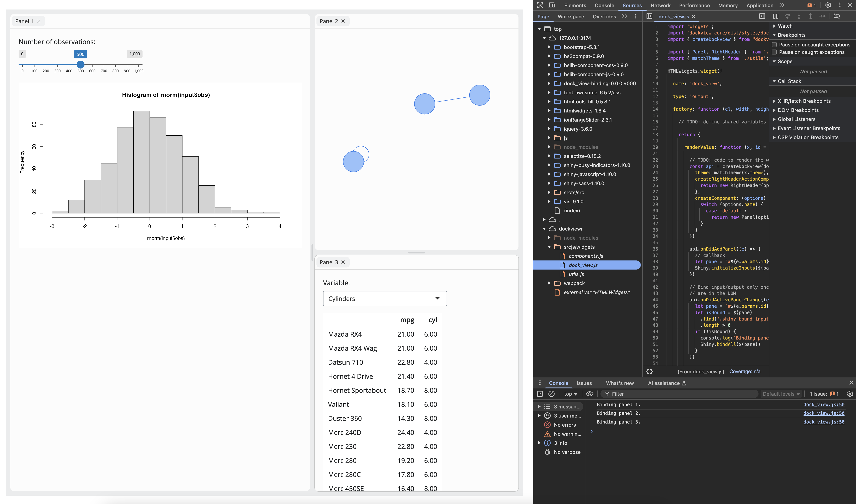Image resolution: width=856 pixels, height=504 pixels.
Task: Open DevTools settings gear
Action: coord(828,5)
